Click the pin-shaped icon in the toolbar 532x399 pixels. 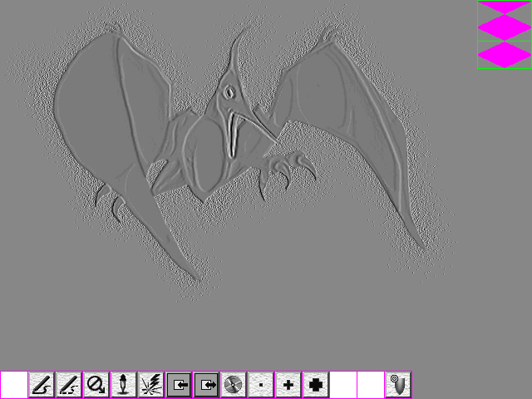[398, 385]
